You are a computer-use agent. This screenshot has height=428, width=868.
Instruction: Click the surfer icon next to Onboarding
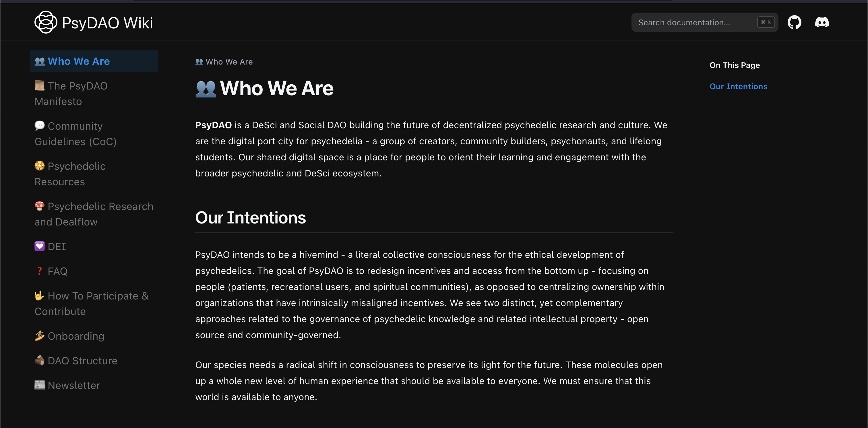point(40,335)
